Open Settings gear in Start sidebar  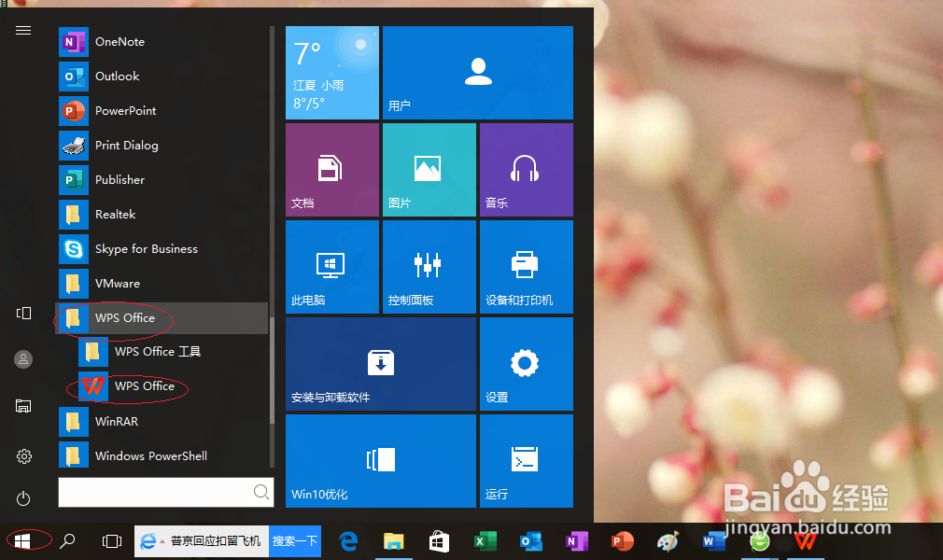point(23,456)
